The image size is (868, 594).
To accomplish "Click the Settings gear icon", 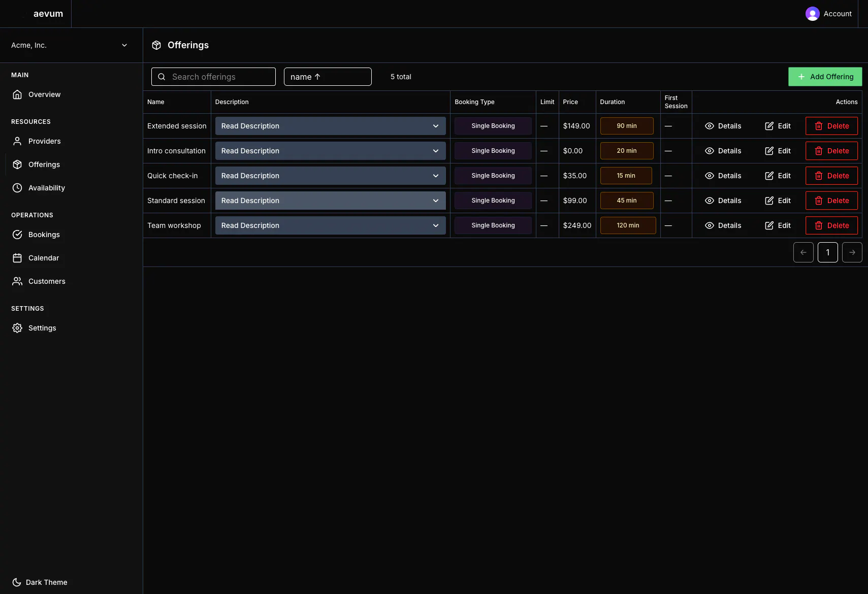I will (17, 328).
